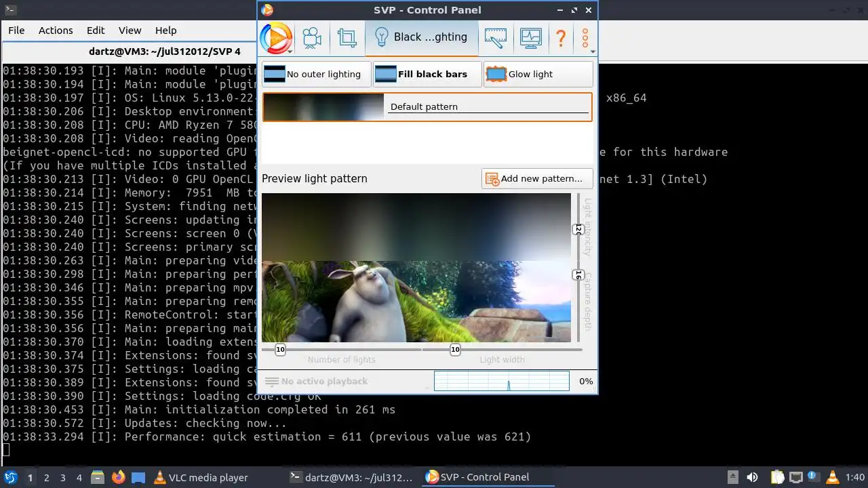Click the No active playback status
Viewport: 868px width, 488px height.
coord(317,382)
